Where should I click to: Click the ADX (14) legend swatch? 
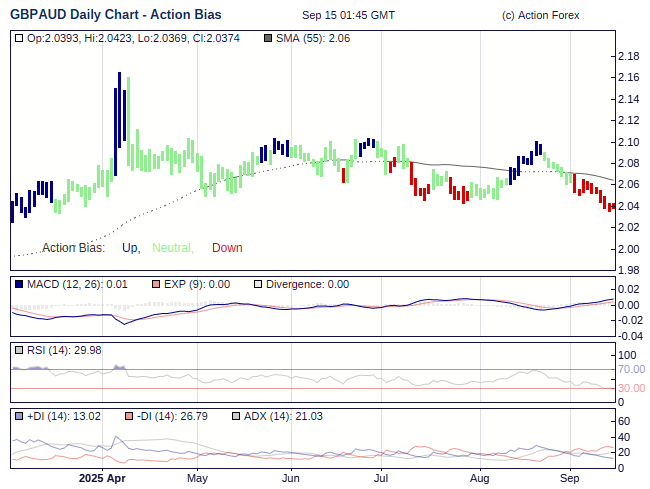(236, 416)
